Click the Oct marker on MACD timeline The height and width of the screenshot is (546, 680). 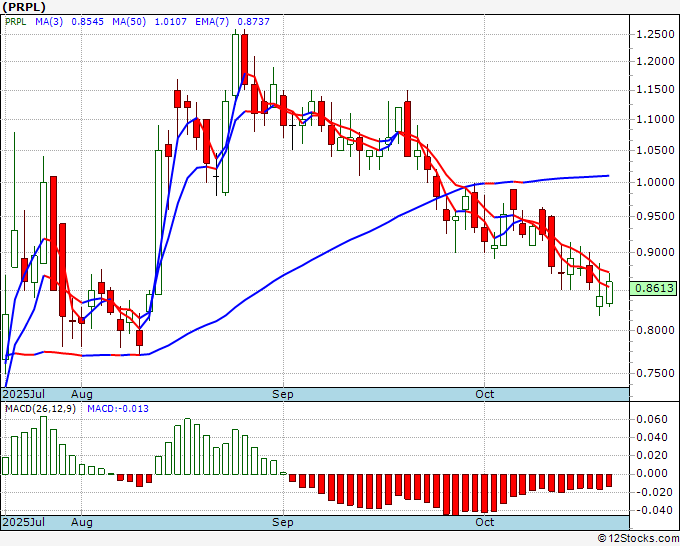484,522
